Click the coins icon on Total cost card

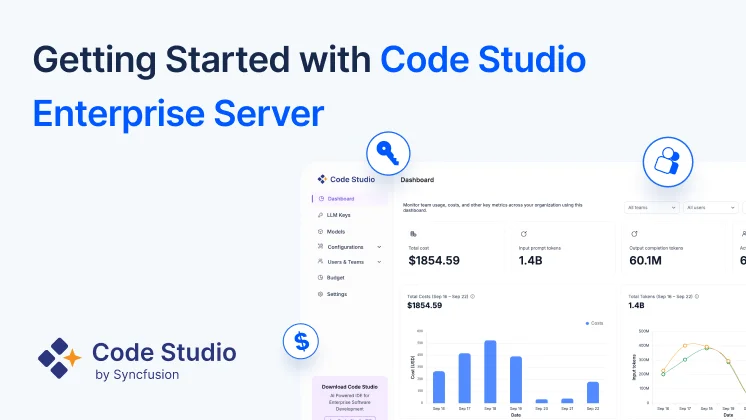point(413,234)
